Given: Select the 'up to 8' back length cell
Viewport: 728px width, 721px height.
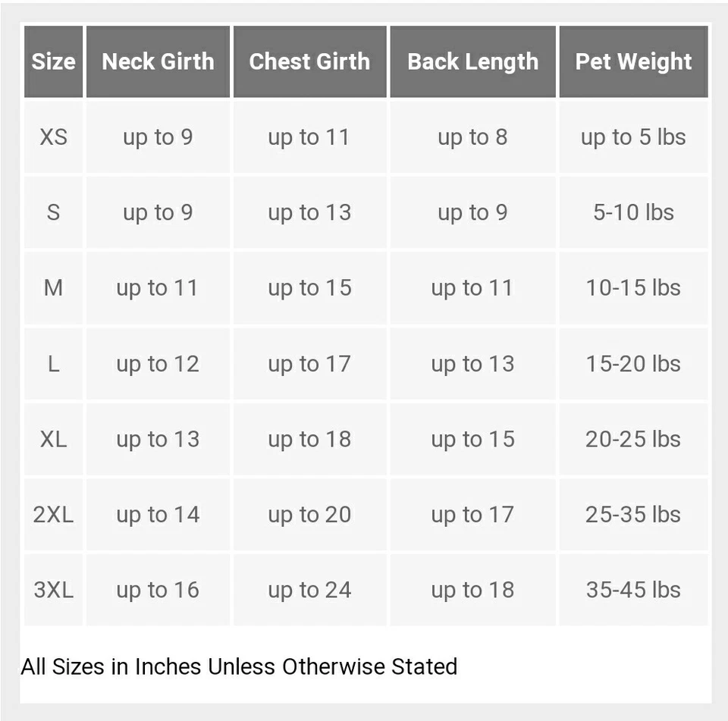Looking at the screenshot, I should click(x=472, y=137).
